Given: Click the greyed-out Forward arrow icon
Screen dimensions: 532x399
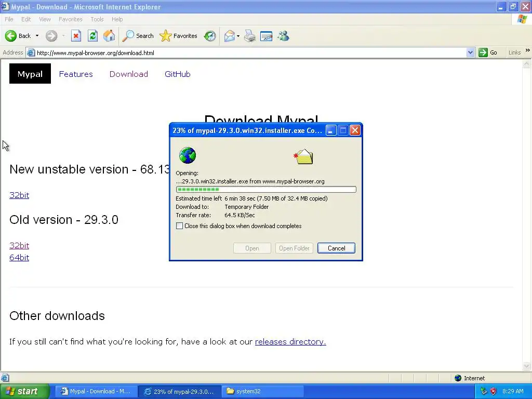Looking at the screenshot, I should tap(51, 36).
